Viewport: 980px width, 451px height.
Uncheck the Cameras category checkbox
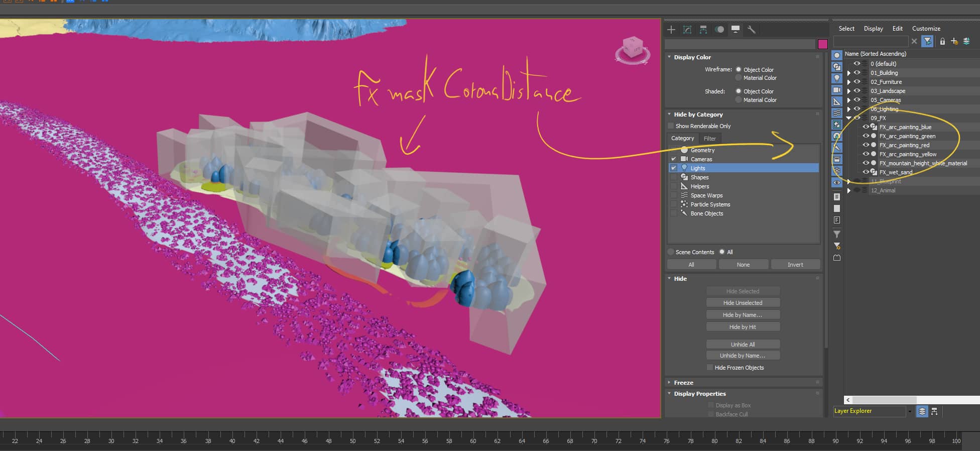click(x=674, y=159)
